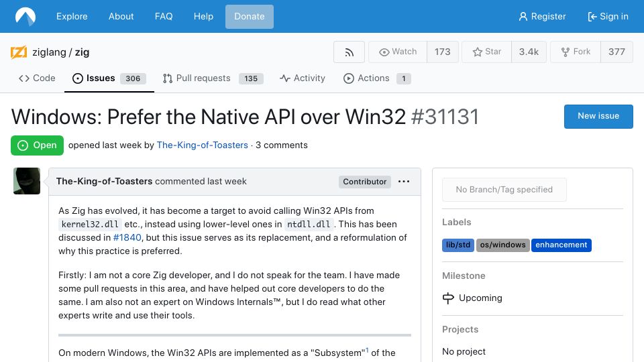Switch to the Code tab
This screenshot has height=362, width=644.
pyautogui.click(x=37, y=78)
